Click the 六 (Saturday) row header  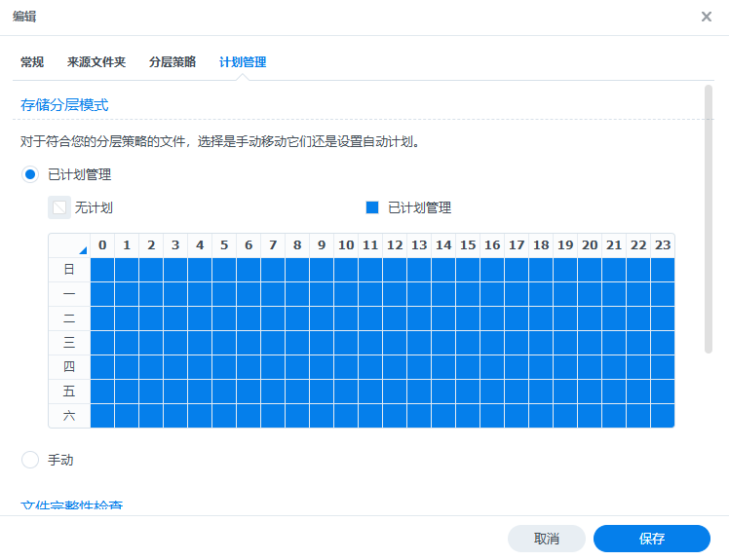click(69, 416)
